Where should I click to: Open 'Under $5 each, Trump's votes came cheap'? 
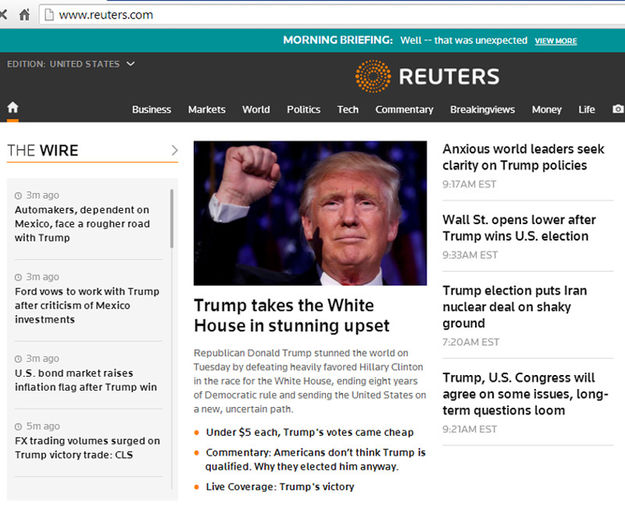(x=309, y=432)
